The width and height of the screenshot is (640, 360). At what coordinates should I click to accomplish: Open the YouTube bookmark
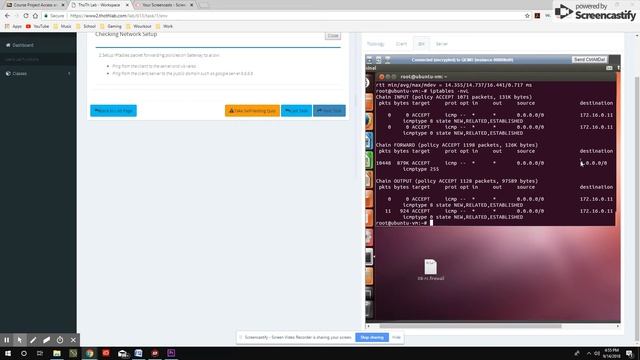pos(37,26)
